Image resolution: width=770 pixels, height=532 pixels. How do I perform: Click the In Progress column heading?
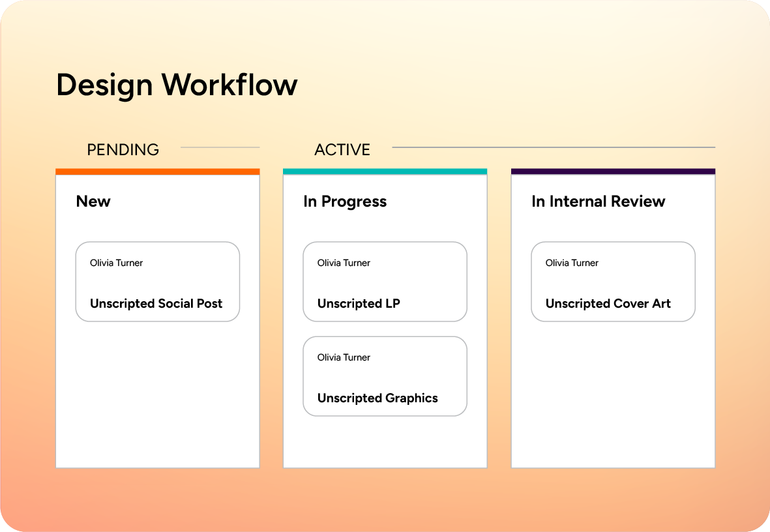[345, 201]
